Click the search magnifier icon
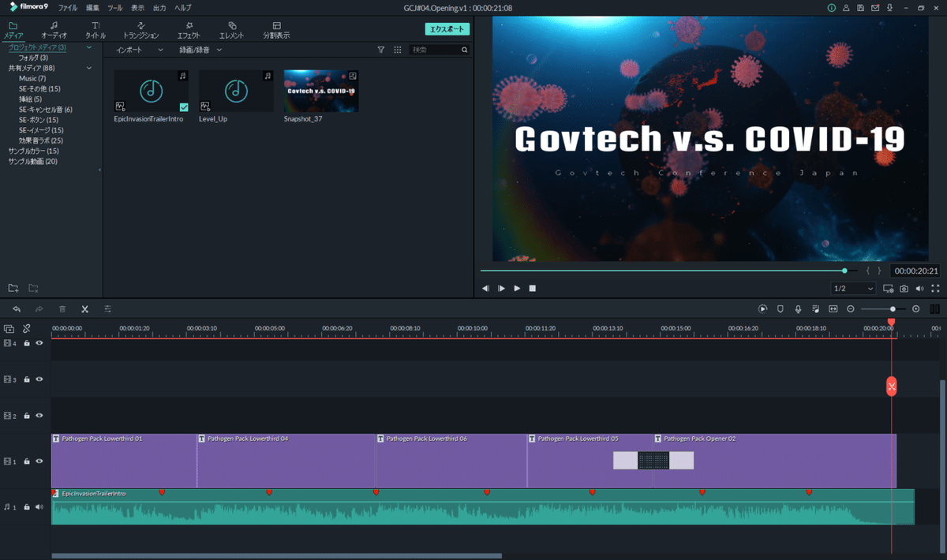 click(465, 50)
